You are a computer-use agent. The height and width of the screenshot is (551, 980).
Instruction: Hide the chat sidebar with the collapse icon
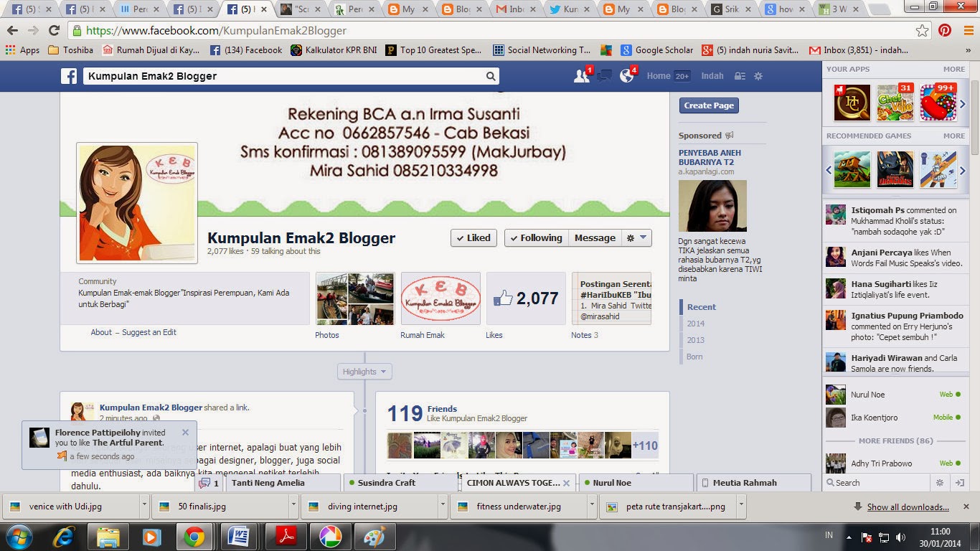pos(959,483)
